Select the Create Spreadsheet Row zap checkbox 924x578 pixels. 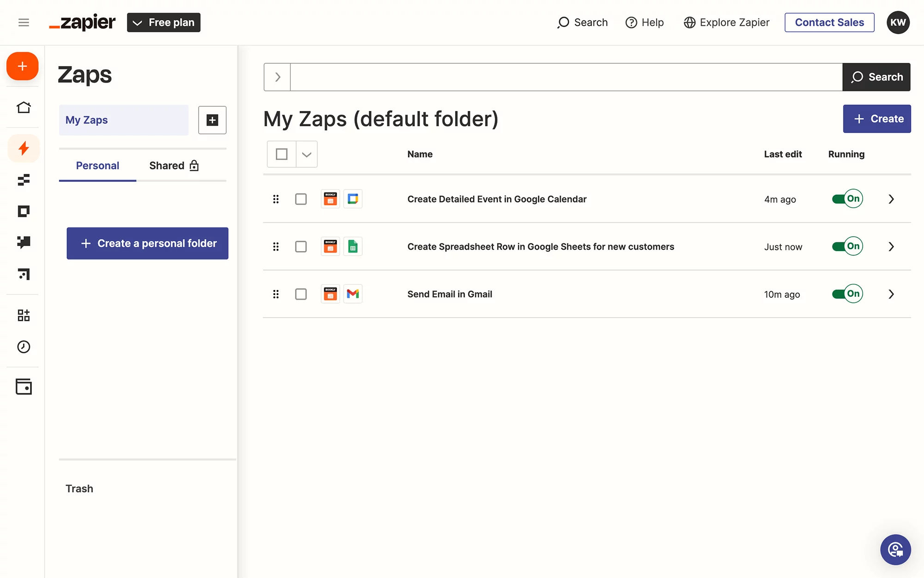click(301, 246)
